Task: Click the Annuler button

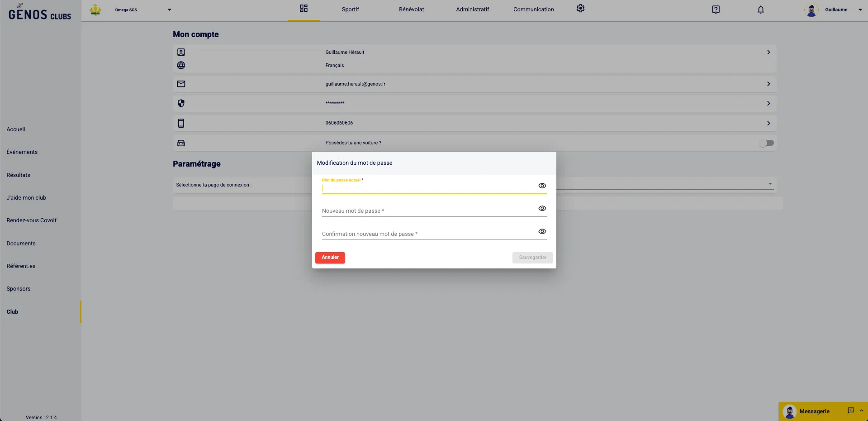Action: click(x=330, y=258)
